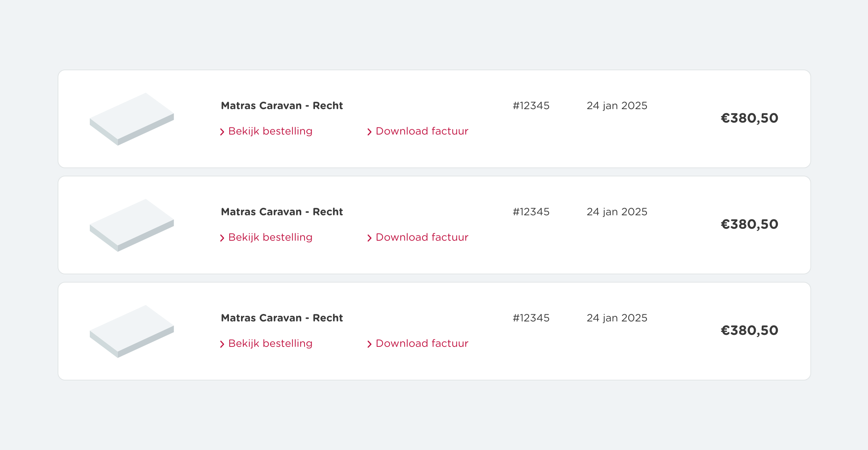
Task: Open the mattress image in the third order
Action: (x=132, y=331)
